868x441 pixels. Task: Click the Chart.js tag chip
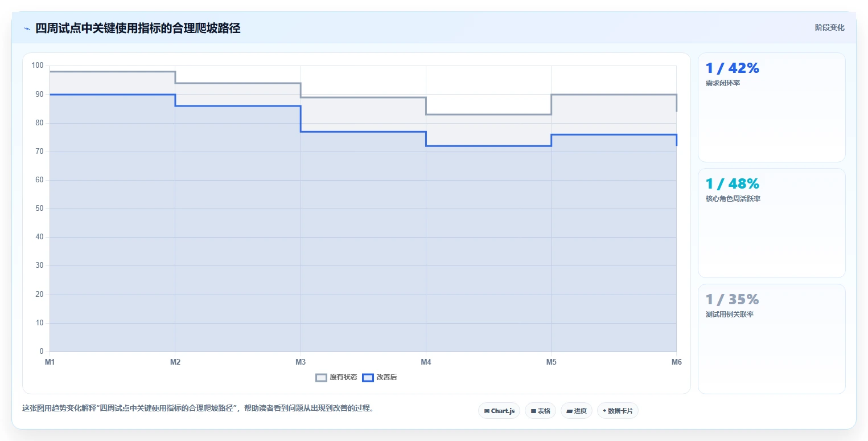tap(499, 411)
